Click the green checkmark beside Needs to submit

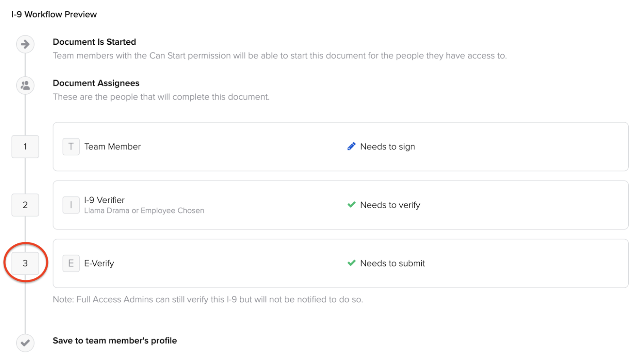coord(351,263)
